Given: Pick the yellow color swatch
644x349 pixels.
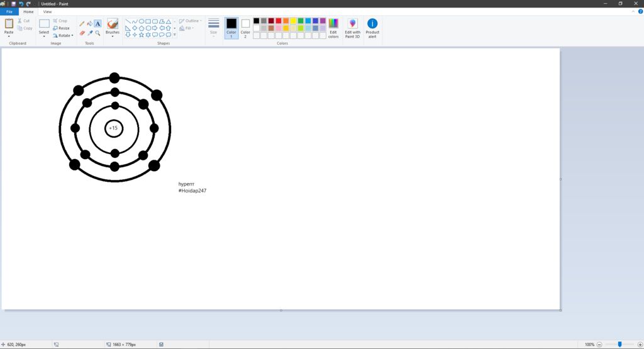Looking at the screenshot, I should [293, 21].
